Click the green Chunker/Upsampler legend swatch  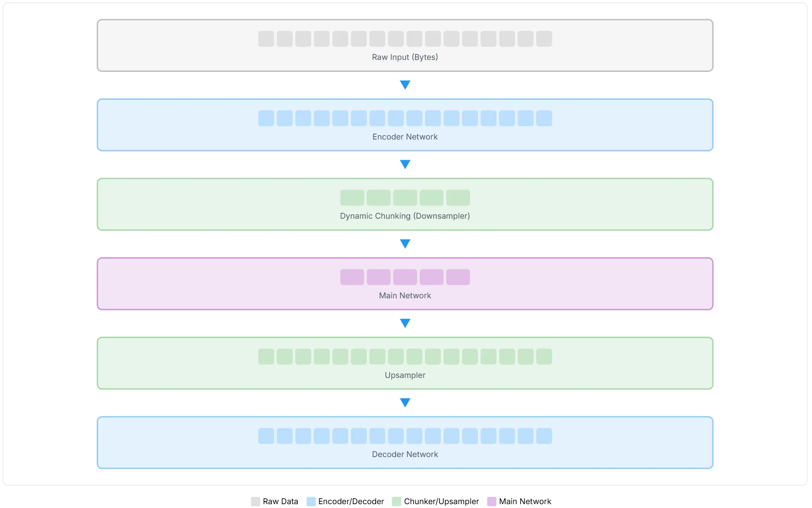397,501
